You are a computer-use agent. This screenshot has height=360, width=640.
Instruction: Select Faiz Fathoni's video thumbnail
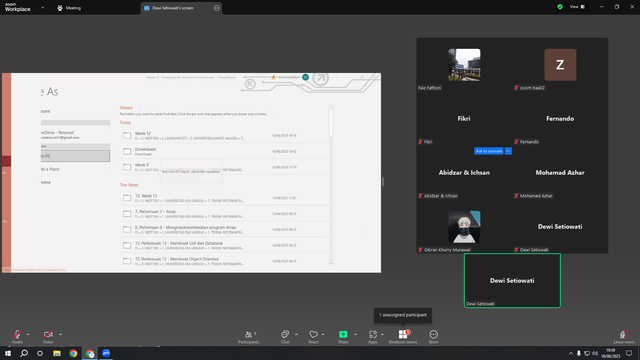(464, 65)
